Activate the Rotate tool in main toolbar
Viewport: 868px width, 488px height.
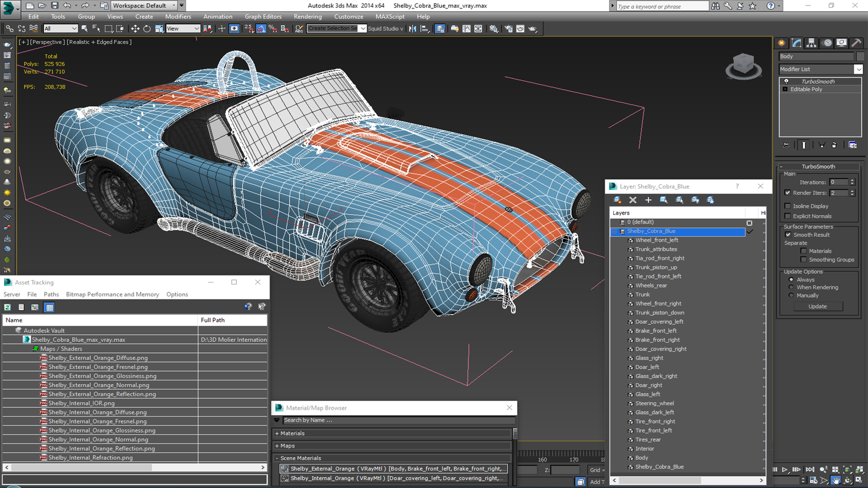(x=147, y=28)
